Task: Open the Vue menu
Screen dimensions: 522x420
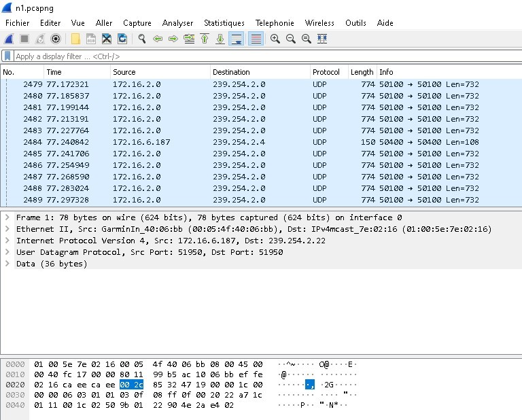Action: click(78, 23)
